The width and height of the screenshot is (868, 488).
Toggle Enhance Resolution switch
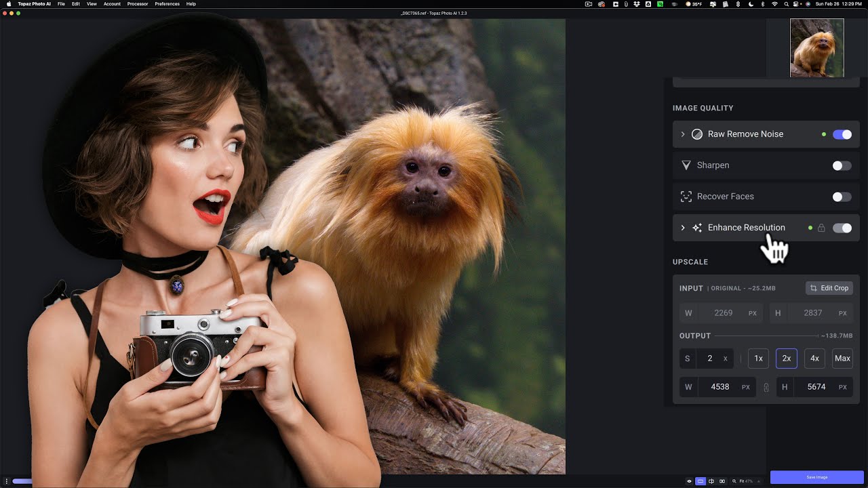(x=842, y=228)
